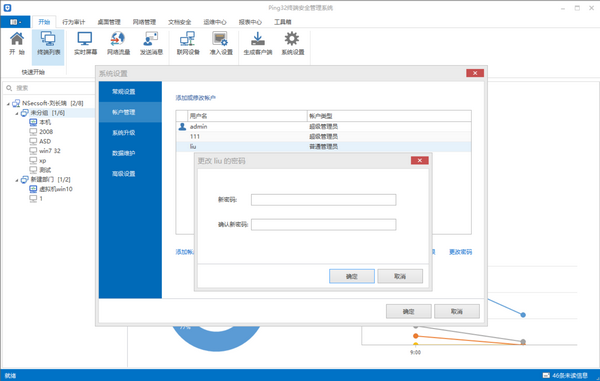600x381 pixels.
Task: Close the 系统设置 window
Action: pyautogui.click(x=475, y=73)
